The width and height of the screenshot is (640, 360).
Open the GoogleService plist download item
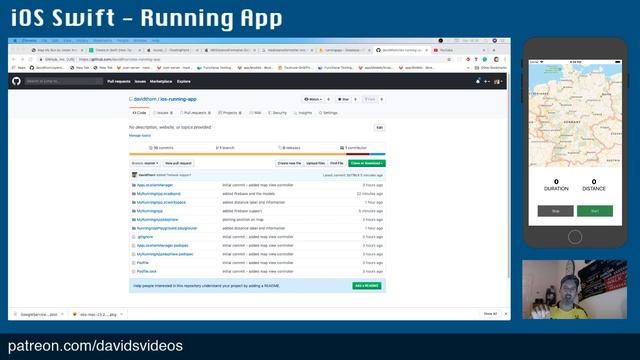click(x=38, y=314)
